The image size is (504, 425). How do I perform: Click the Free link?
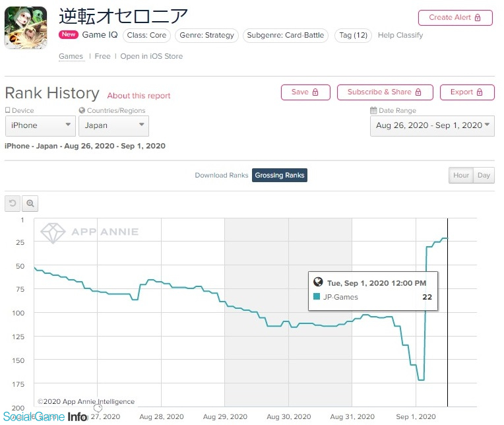click(x=102, y=56)
